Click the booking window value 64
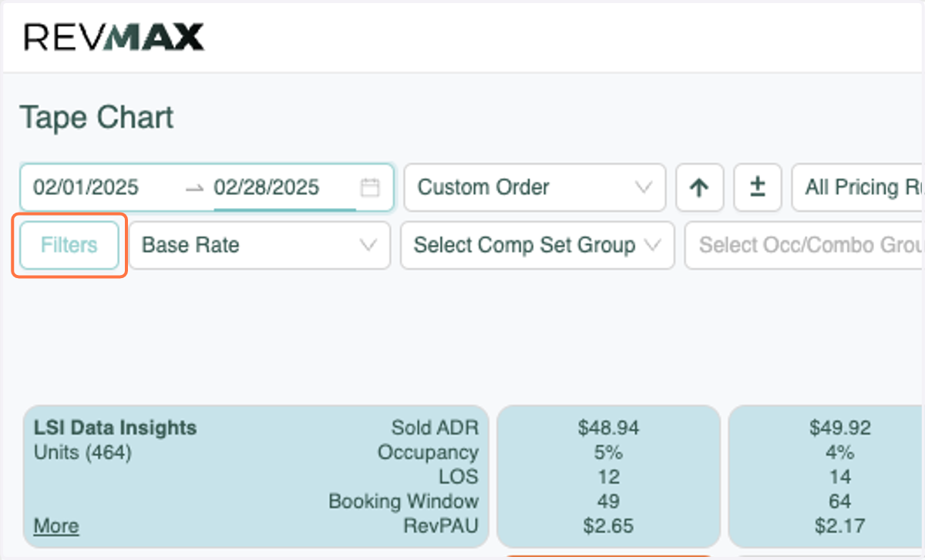Screen dimensions: 925x560 [x=840, y=501]
